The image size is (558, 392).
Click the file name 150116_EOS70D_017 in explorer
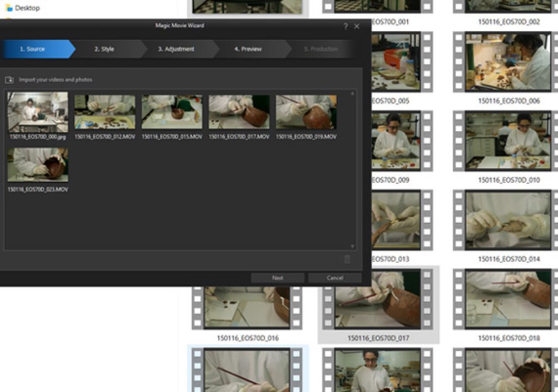tap(378, 338)
